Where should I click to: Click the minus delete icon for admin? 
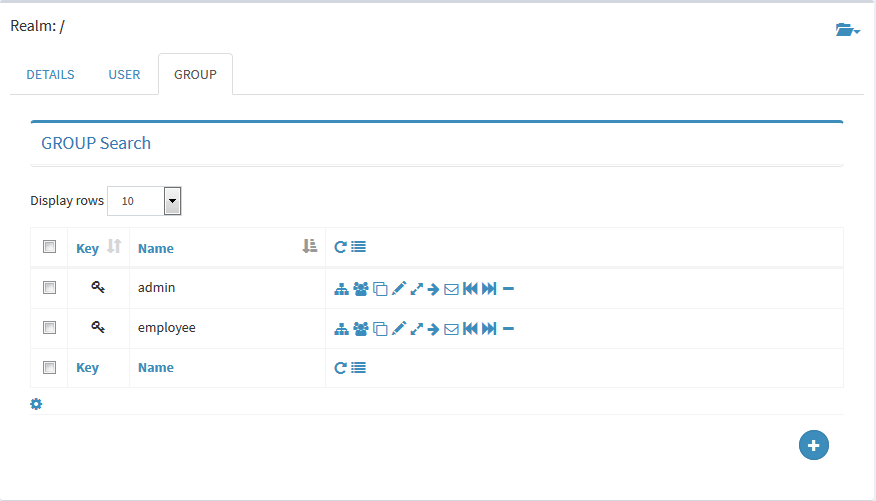click(x=508, y=289)
